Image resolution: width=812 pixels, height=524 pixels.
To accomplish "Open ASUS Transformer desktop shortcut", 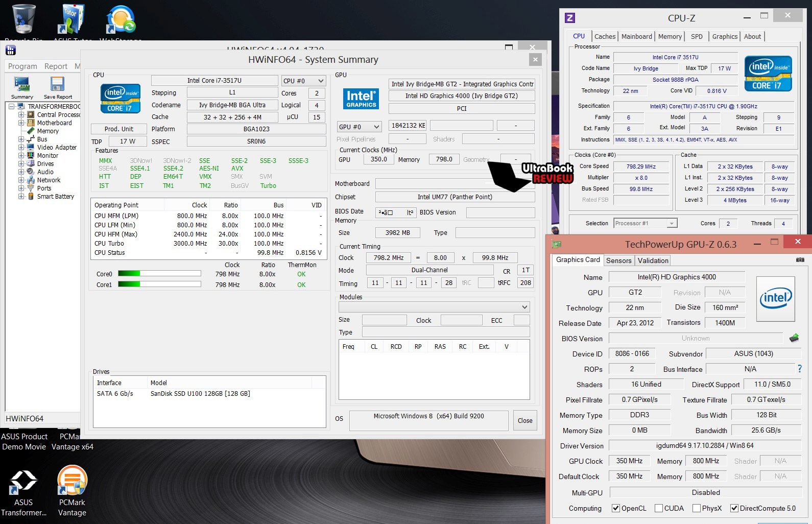I will click(x=23, y=491).
